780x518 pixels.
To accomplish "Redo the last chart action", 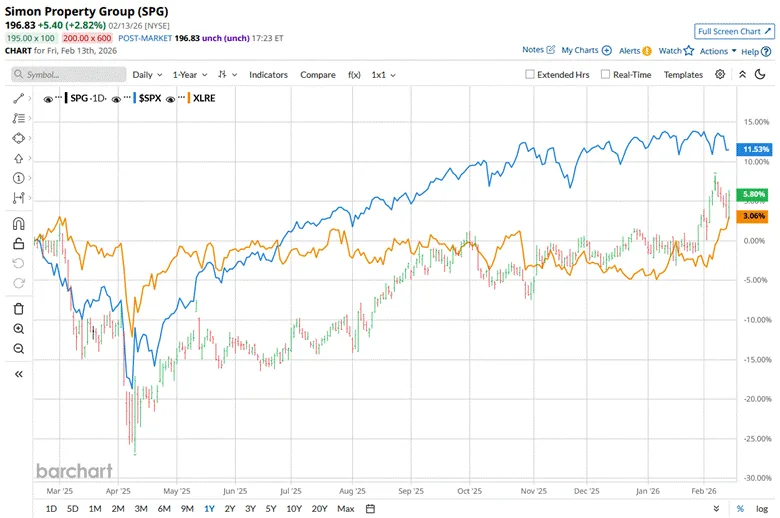I will coord(18,283).
